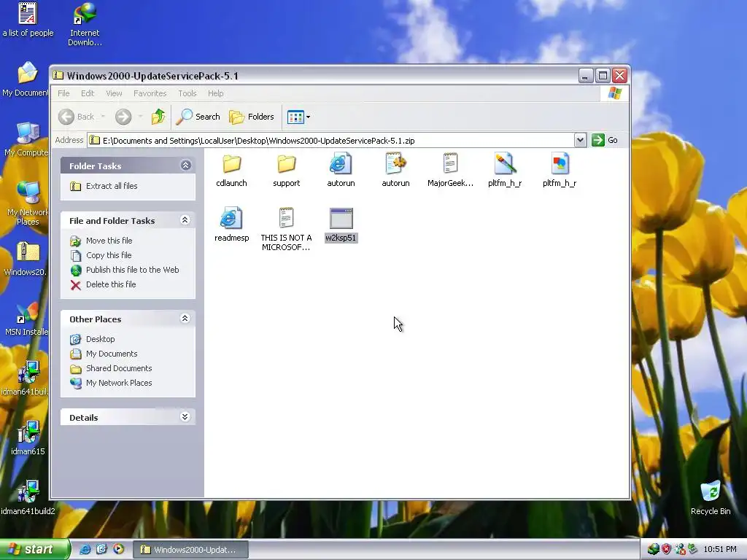Viewport: 747px width, 560px height.
Task: Expand the Details panel
Action: 185,416
